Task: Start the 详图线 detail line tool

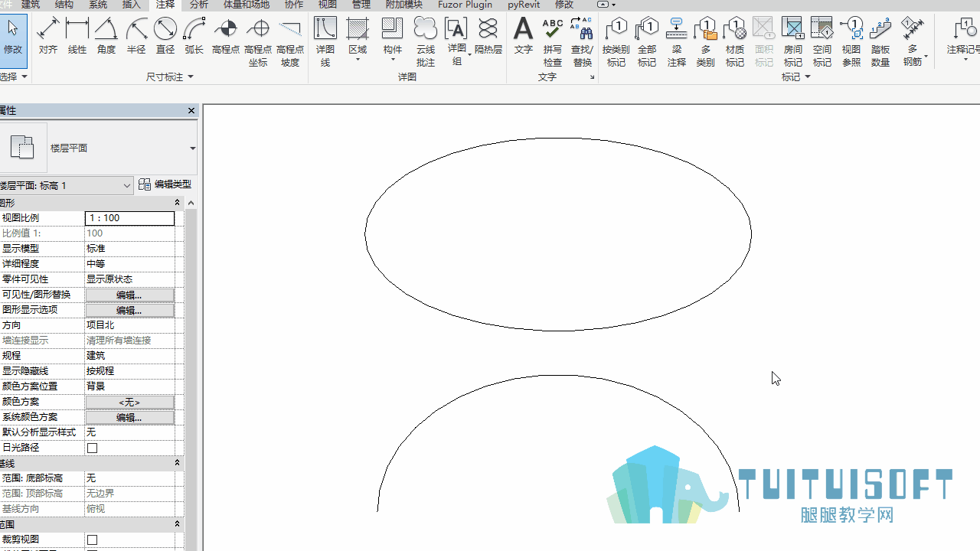Action: (325, 41)
